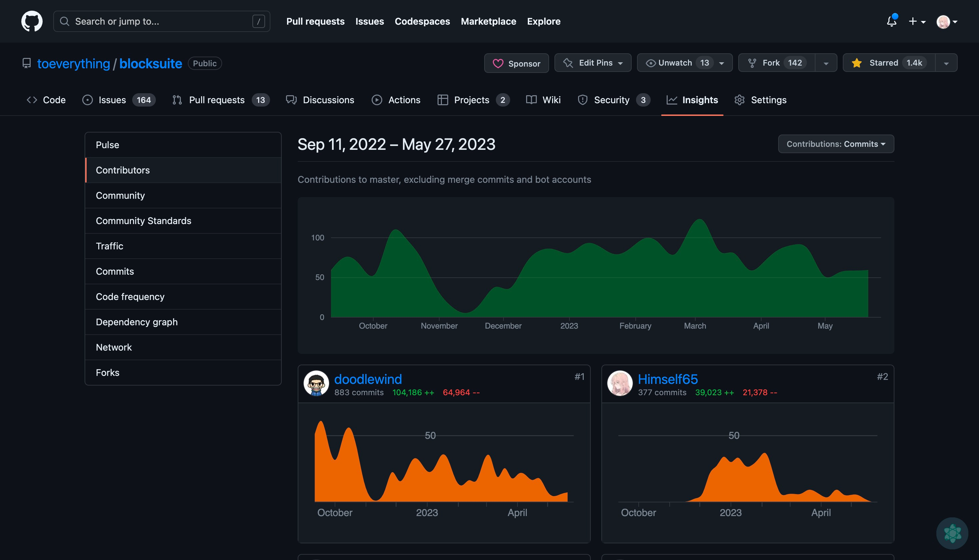The width and height of the screenshot is (979, 560).
Task: Select Community in the sidebar
Action: pyautogui.click(x=183, y=195)
